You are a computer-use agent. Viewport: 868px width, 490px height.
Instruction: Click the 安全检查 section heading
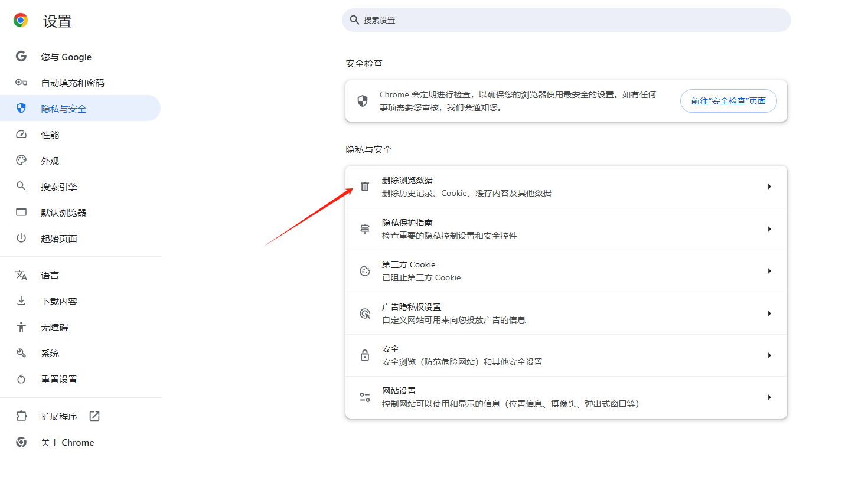pyautogui.click(x=364, y=63)
